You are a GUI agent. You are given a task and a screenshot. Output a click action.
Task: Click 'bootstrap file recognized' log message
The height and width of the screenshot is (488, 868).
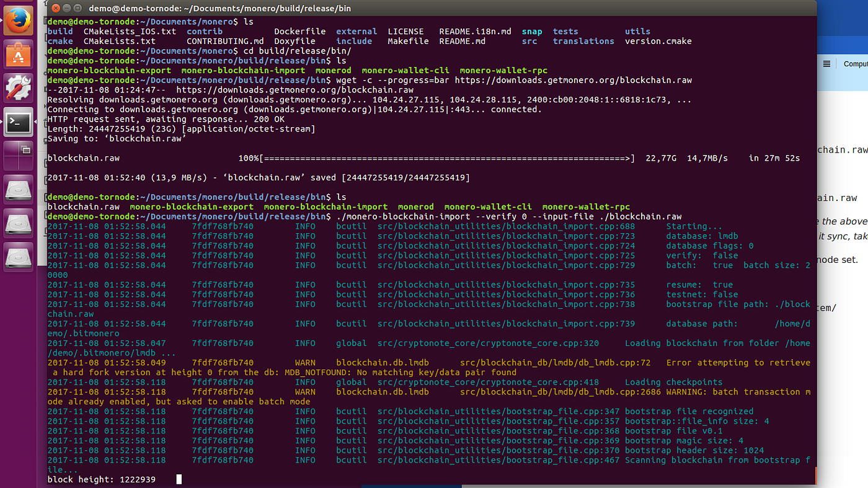[689, 411]
